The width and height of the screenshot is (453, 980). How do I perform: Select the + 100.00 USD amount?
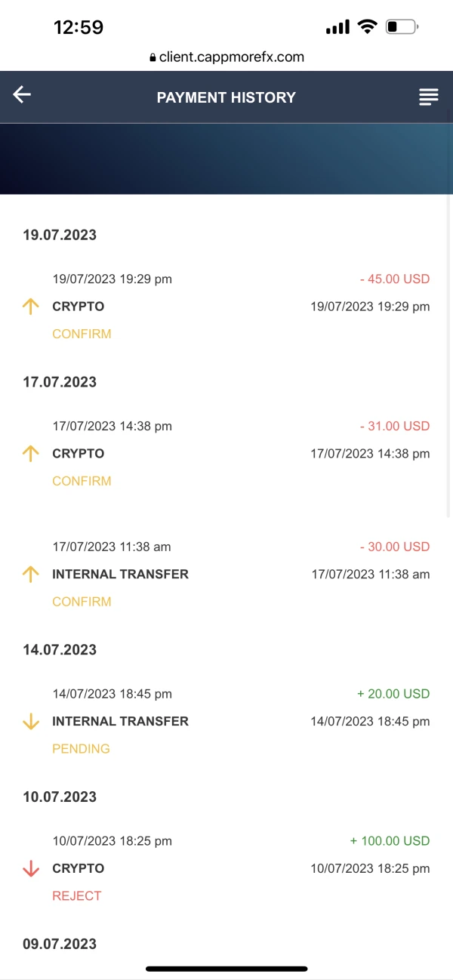click(390, 841)
